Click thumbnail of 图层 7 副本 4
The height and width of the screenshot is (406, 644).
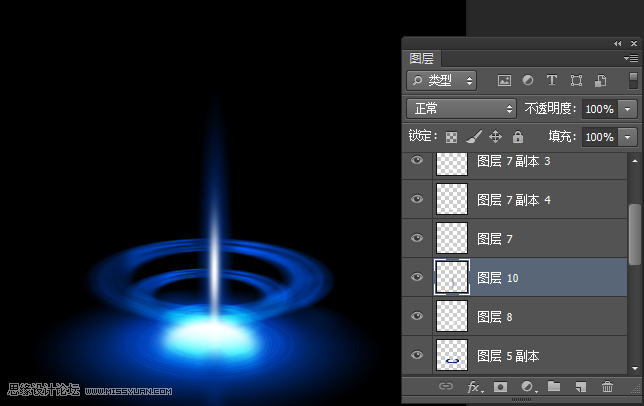452,199
